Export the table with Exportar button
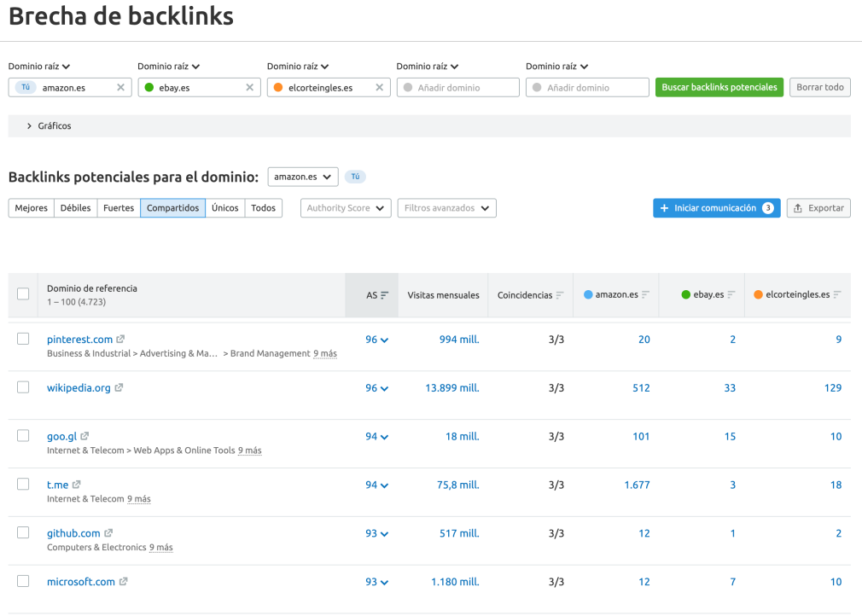This screenshot has width=862, height=616. [818, 207]
